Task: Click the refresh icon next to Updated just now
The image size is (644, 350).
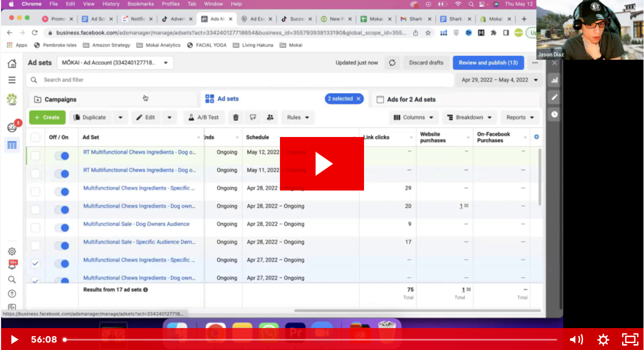Action: pyautogui.click(x=392, y=63)
